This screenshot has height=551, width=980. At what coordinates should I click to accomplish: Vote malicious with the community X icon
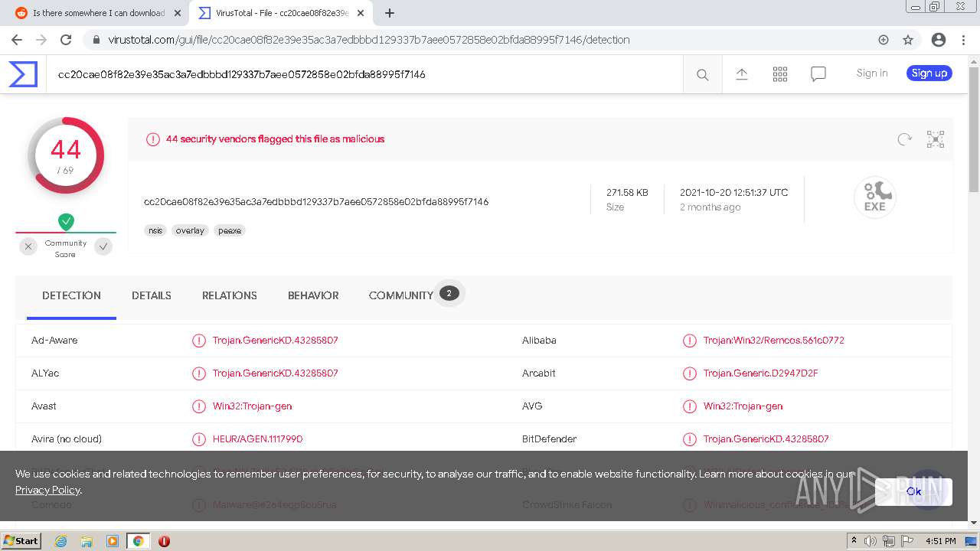pyautogui.click(x=28, y=246)
